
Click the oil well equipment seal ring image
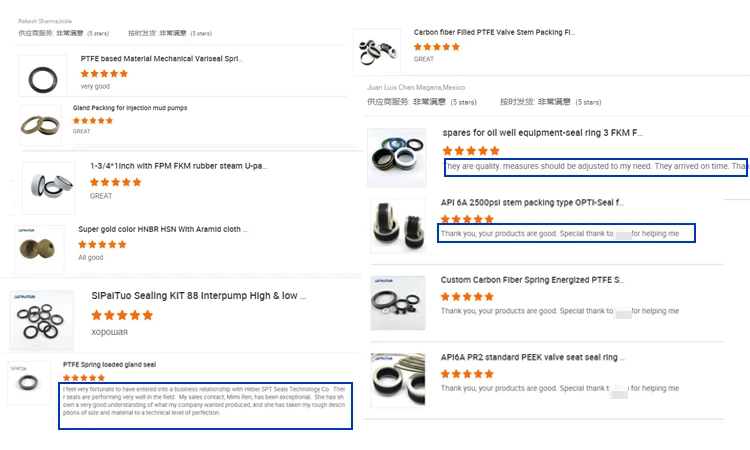[x=397, y=156]
